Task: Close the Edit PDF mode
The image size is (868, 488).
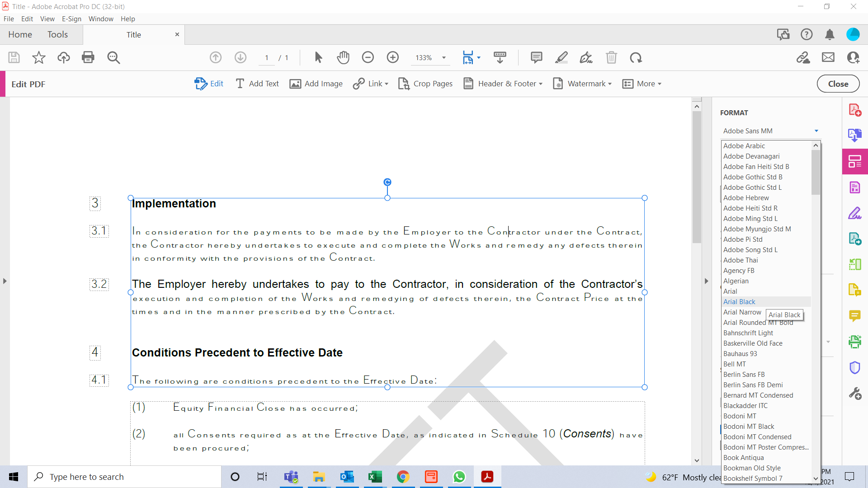Action: click(838, 84)
